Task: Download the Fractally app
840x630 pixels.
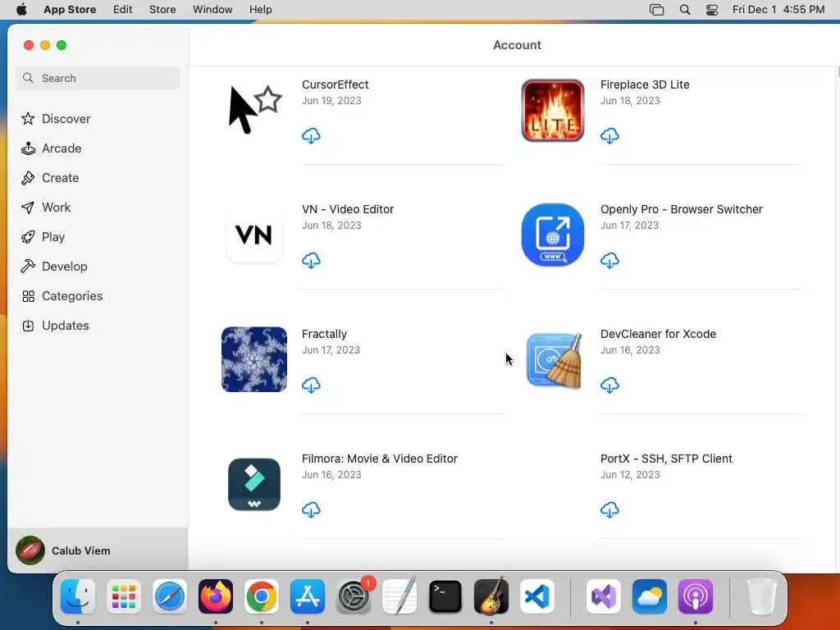Action: pyautogui.click(x=311, y=386)
